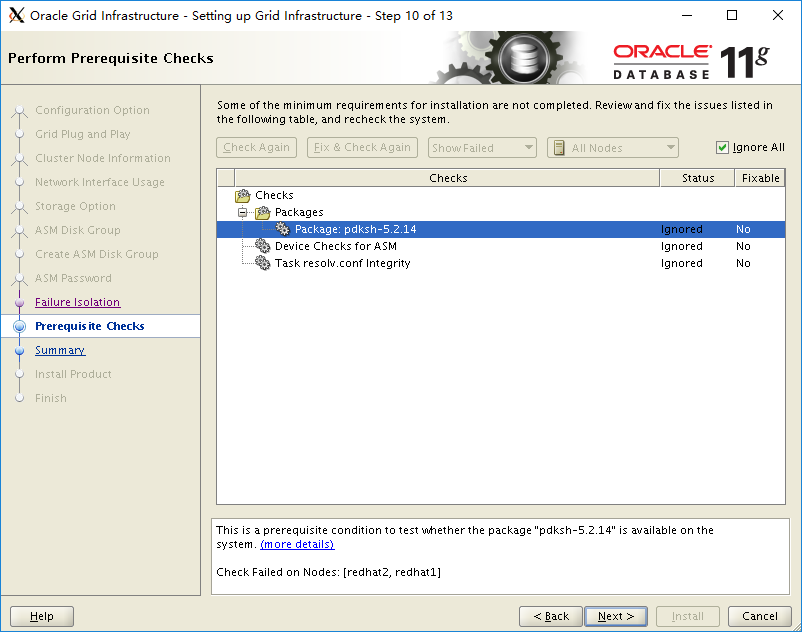Click Ignored status of Task resolv.conf Integrity
This screenshot has width=802, height=632.
pos(682,263)
